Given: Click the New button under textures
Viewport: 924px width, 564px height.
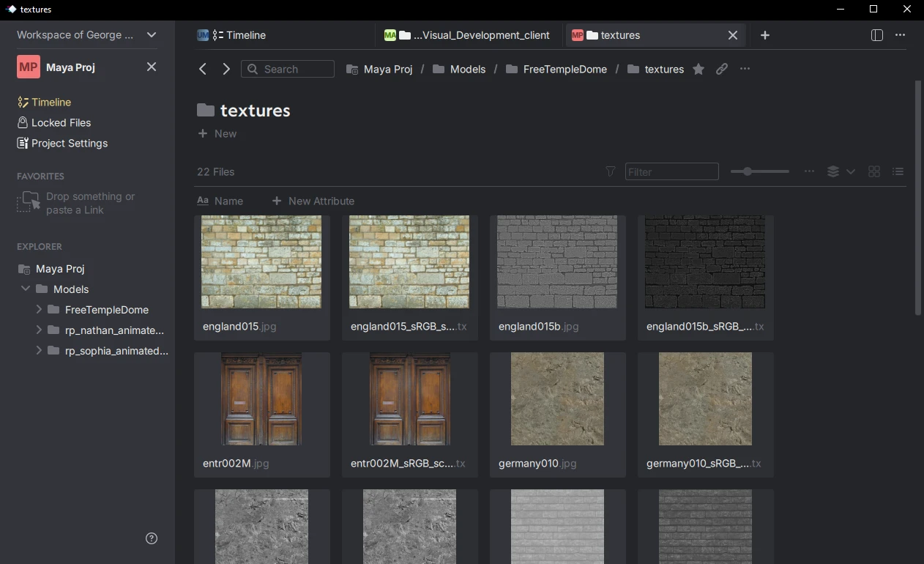Looking at the screenshot, I should [217, 133].
